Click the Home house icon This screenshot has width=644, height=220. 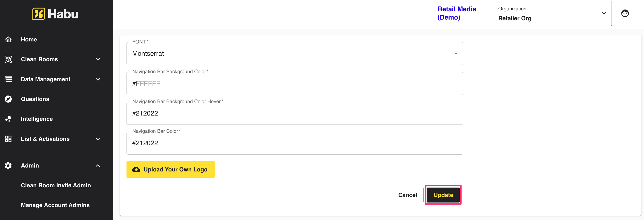[8, 40]
